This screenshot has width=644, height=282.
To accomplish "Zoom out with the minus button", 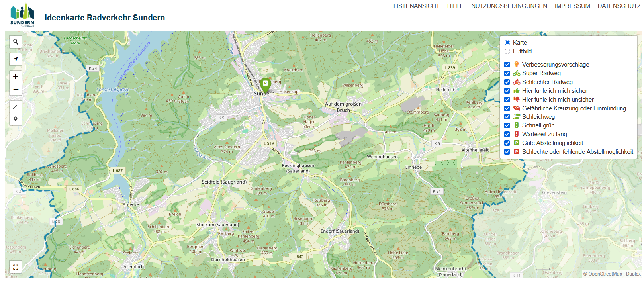I will (x=16, y=89).
